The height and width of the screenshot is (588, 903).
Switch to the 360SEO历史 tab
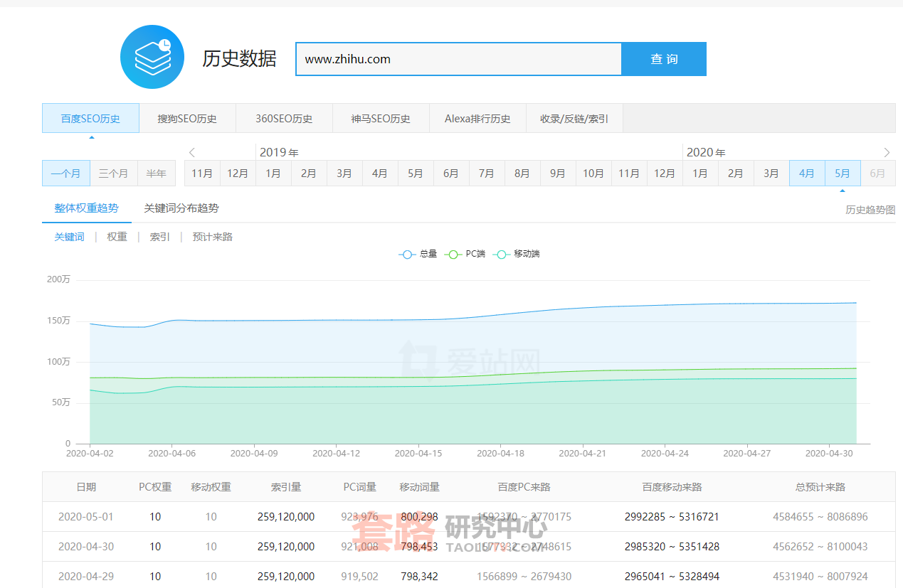tap(284, 119)
